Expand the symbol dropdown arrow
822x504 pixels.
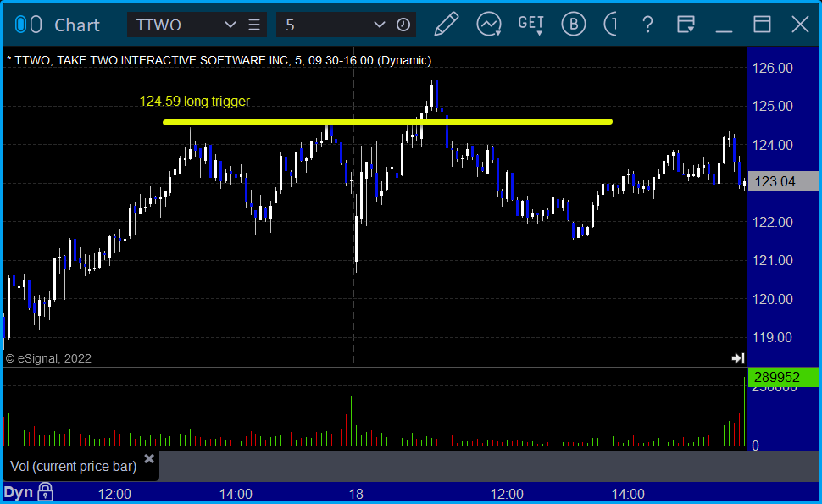tap(230, 25)
